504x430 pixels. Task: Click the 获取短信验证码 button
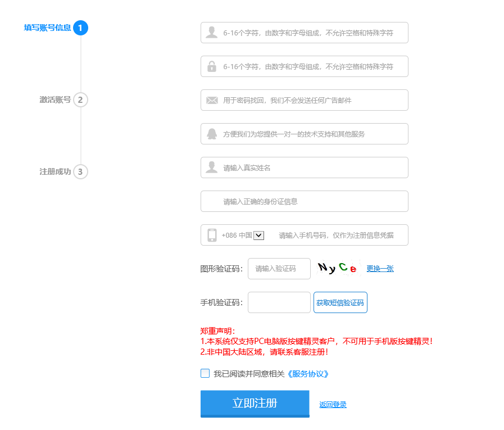340,302
